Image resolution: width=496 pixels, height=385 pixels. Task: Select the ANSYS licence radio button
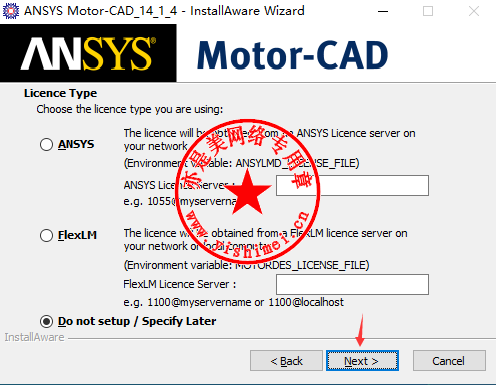point(46,145)
